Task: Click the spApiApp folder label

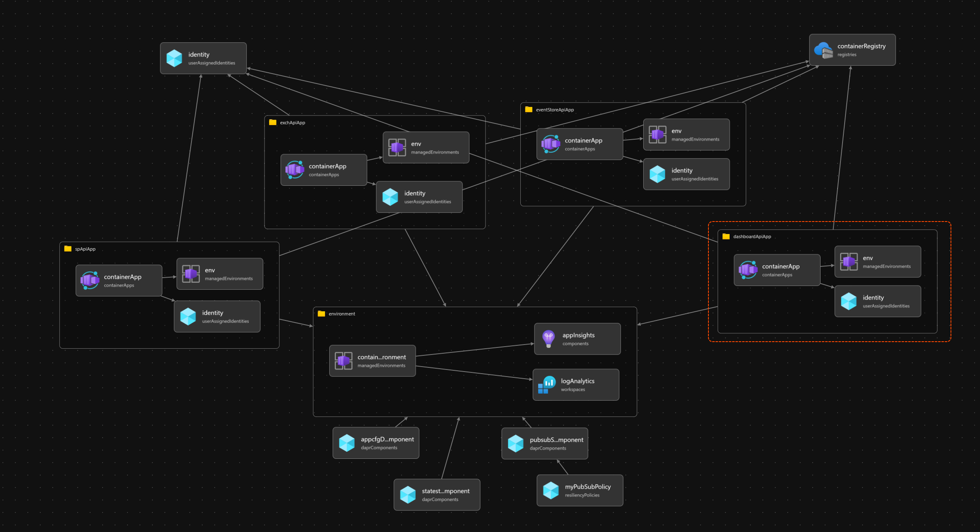Action: 85,249
